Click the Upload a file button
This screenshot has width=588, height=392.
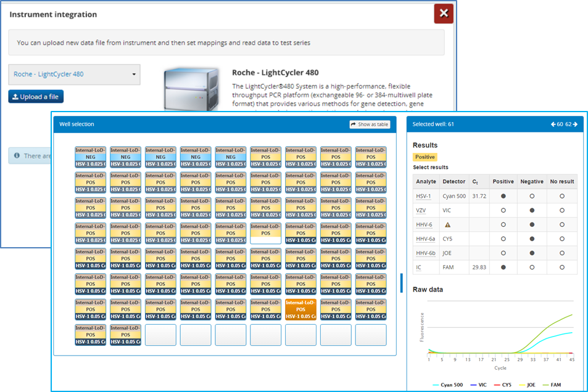(x=36, y=97)
